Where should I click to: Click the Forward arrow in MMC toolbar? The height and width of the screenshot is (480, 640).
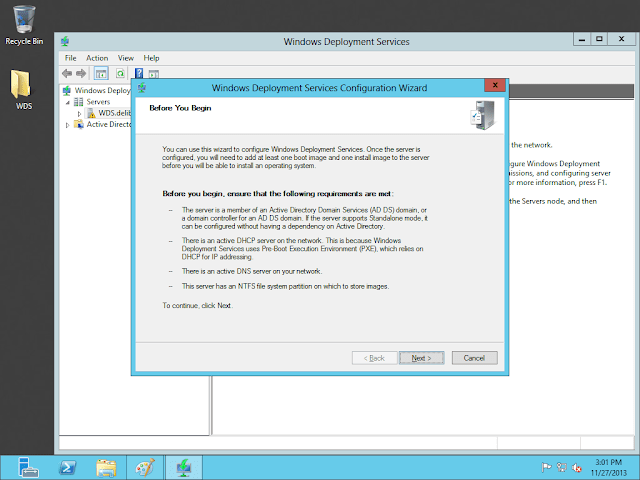[82, 73]
